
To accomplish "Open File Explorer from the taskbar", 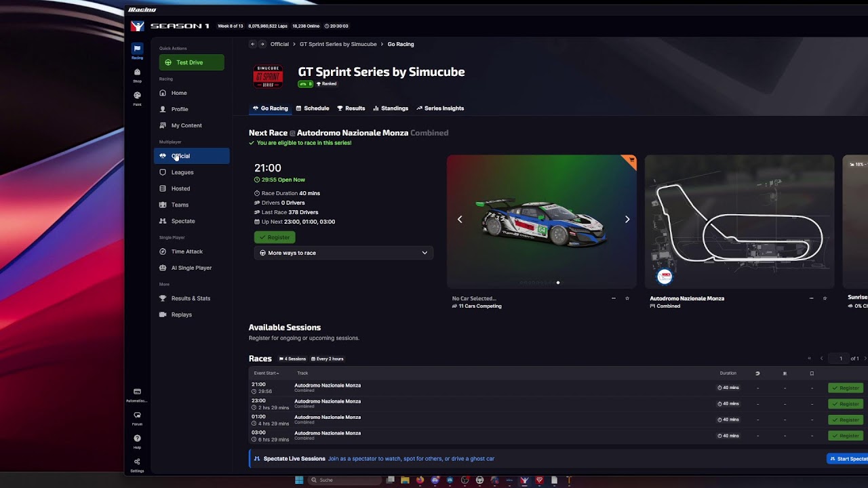I will [405, 481].
